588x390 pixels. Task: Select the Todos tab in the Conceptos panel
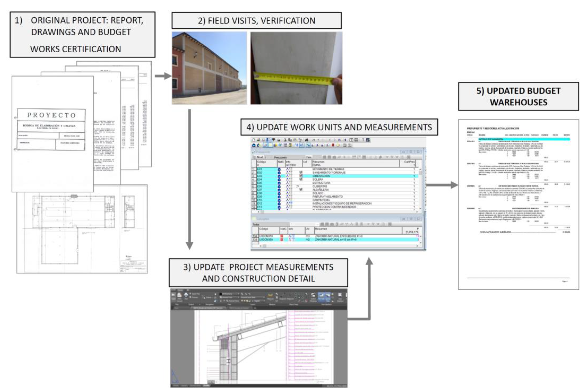point(256,224)
